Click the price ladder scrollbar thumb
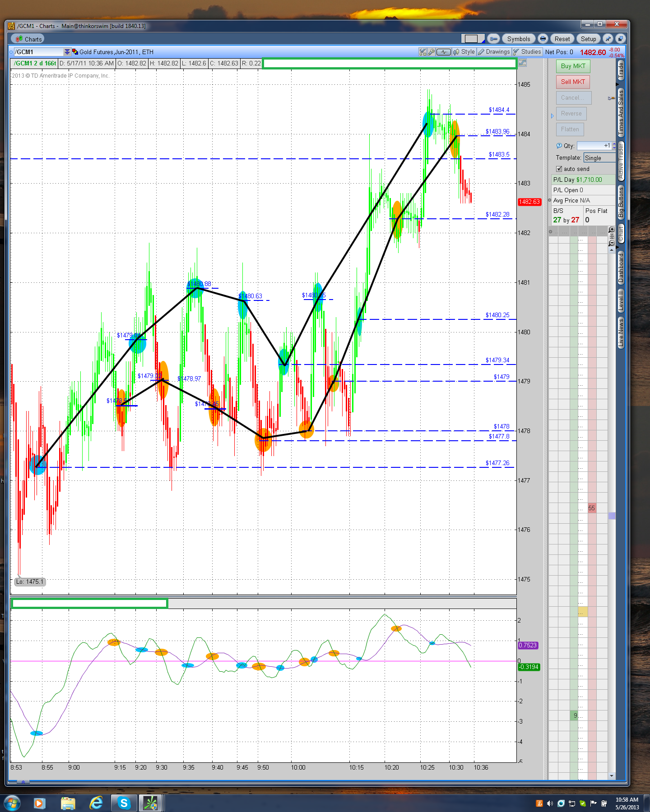 [x=612, y=516]
